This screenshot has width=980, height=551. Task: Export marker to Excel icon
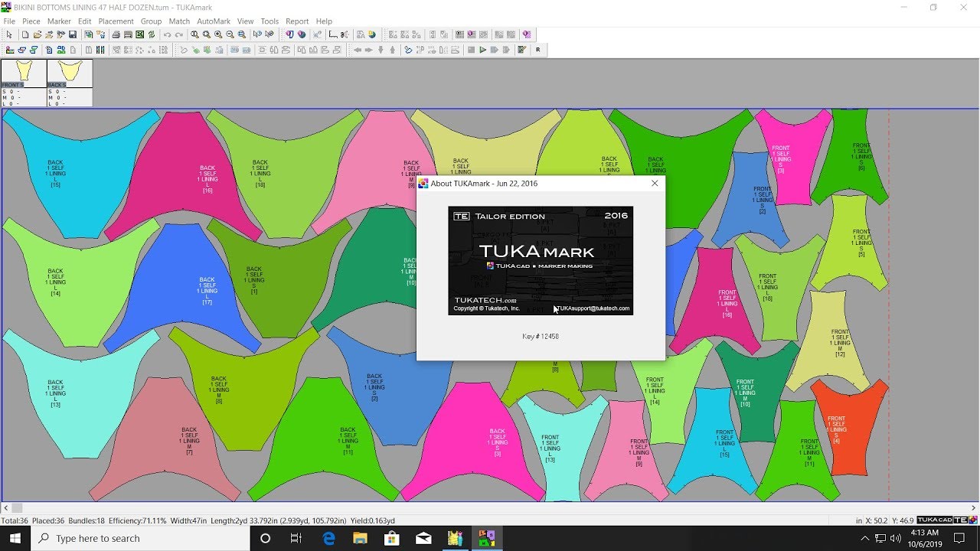point(140,34)
